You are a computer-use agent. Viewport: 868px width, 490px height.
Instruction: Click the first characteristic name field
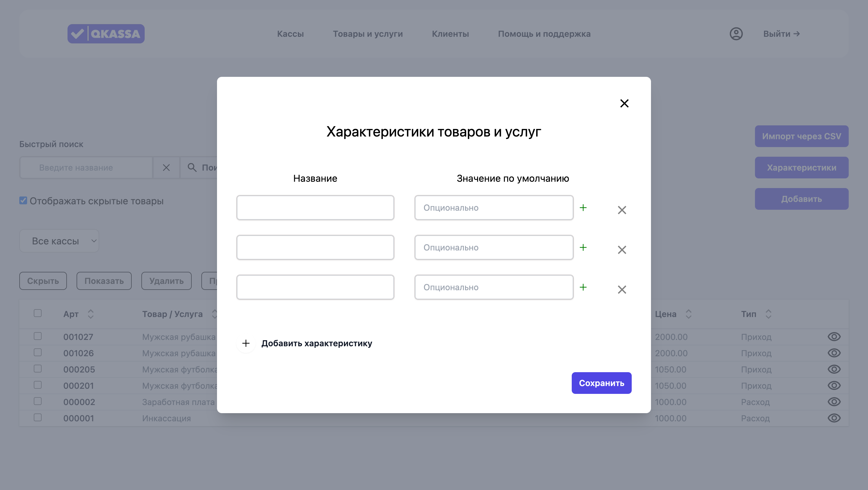[x=315, y=208]
